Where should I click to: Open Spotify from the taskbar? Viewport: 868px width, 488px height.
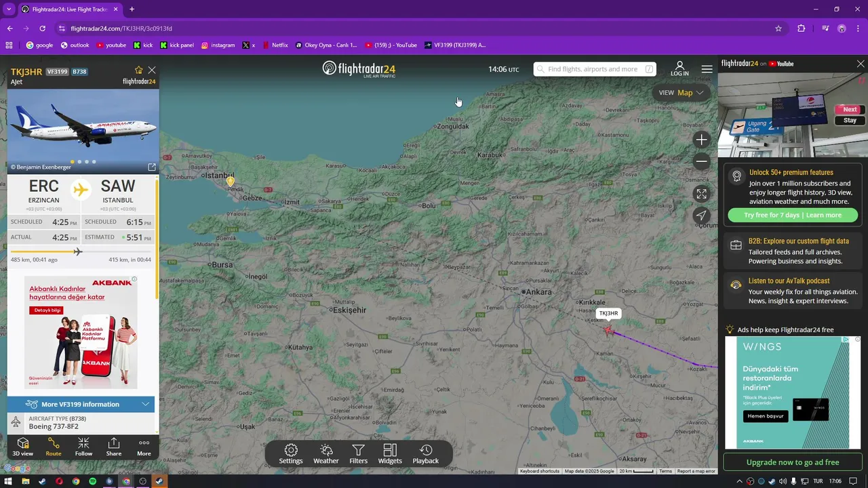click(92, 481)
